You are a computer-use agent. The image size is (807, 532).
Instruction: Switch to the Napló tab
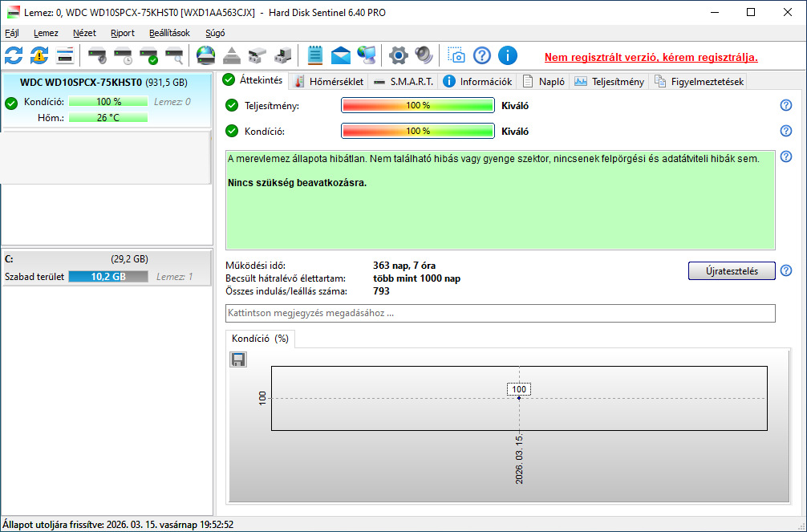[544, 81]
